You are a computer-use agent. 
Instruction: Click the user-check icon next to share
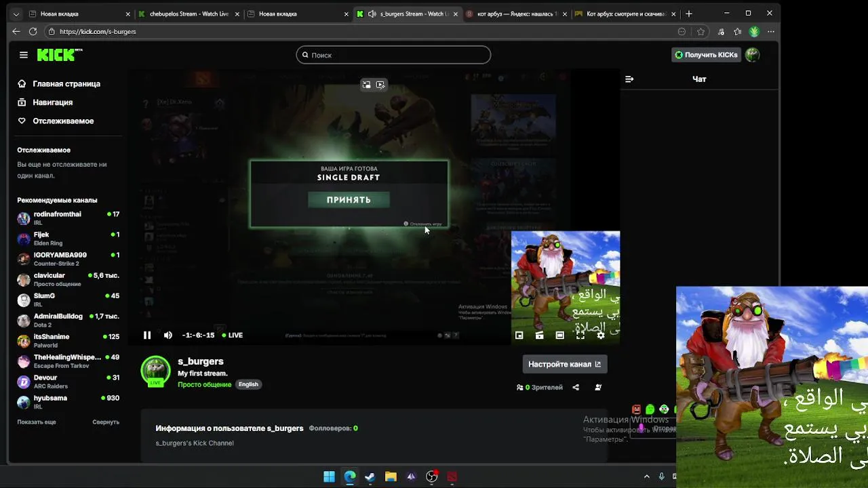598,388
